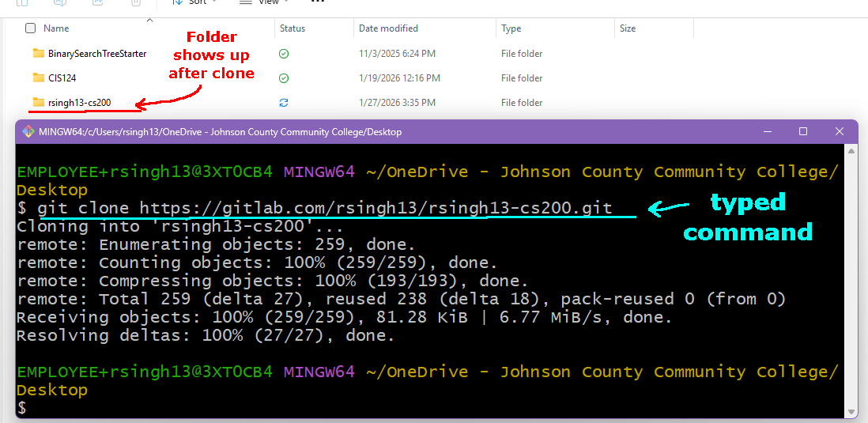Select the BinarySearchTreeStarter folder name
The width and height of the screenshot is (868, 423).
(97, 54)
